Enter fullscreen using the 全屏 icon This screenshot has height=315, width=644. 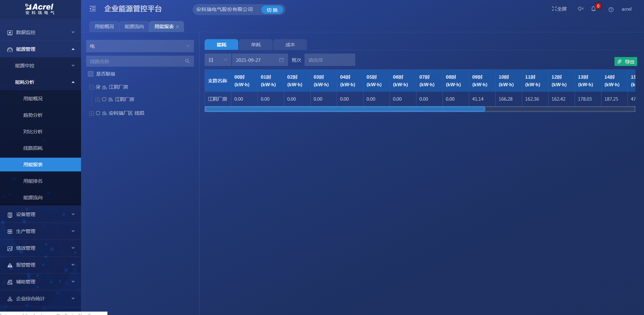click(559, 9)
